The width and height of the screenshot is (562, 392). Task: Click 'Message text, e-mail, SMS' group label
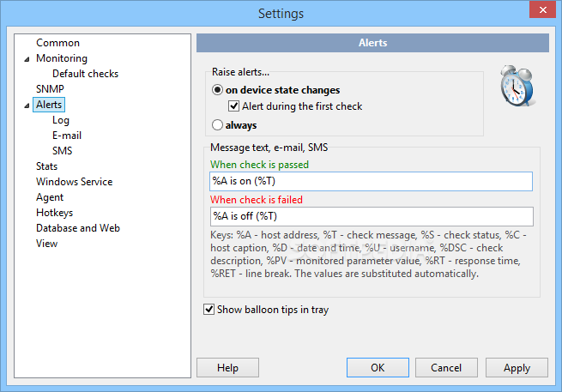269,148
